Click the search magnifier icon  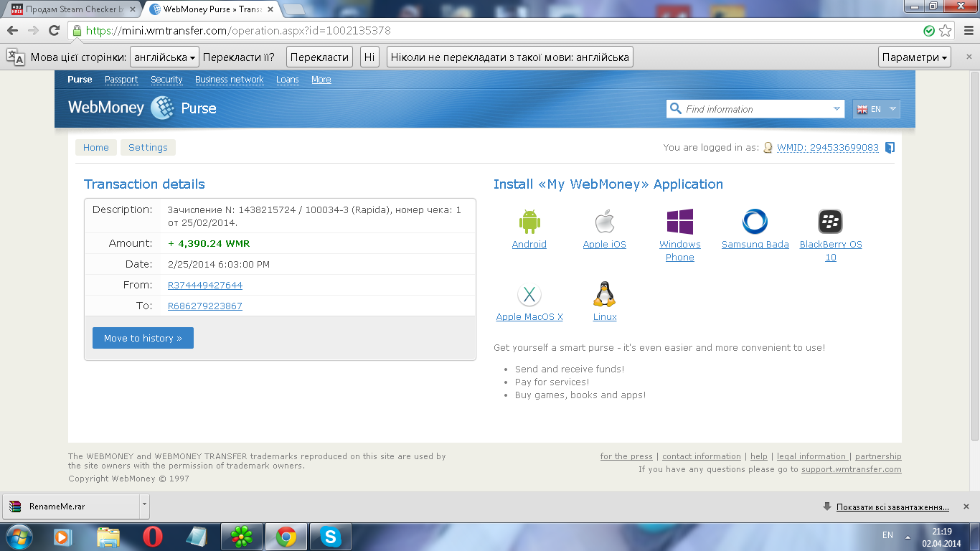[675, 109]
